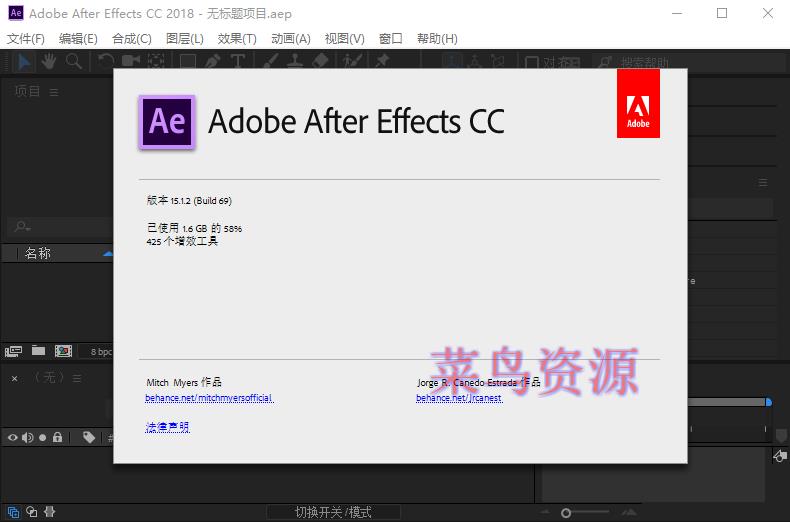This screenshot has width=790, height=522.
Task: Open the project search filter dropdown
Action: pyautogui.click(x=22, y=227)
